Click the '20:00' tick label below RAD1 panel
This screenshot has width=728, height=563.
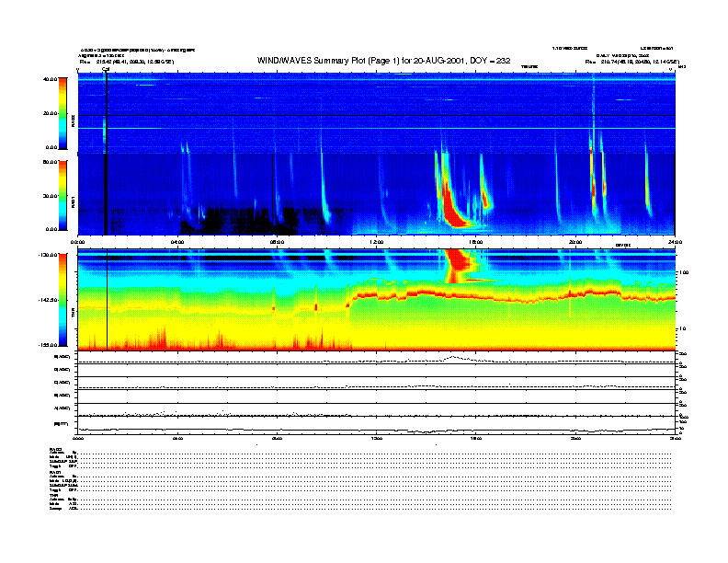coord(575,242)
